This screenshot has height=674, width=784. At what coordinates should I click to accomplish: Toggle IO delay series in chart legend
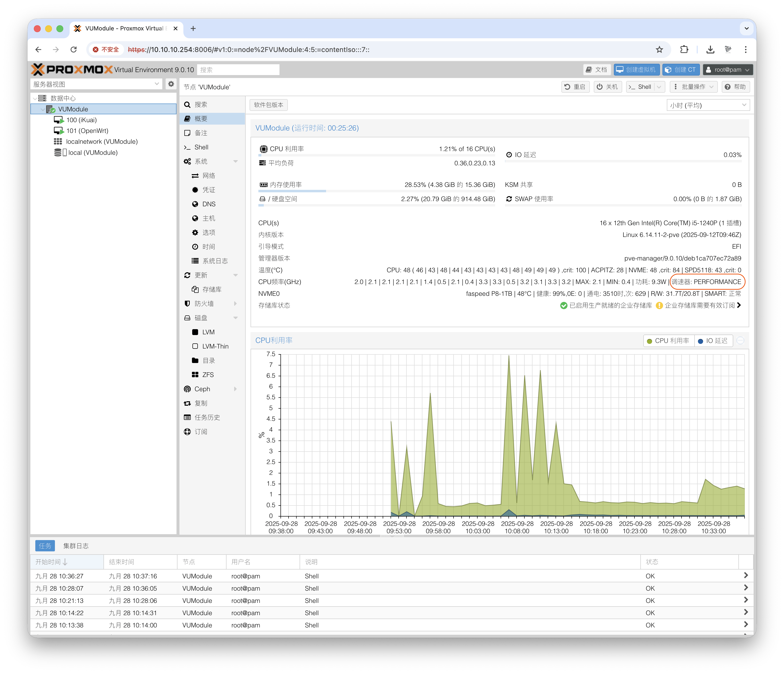[x=713, y=341]
